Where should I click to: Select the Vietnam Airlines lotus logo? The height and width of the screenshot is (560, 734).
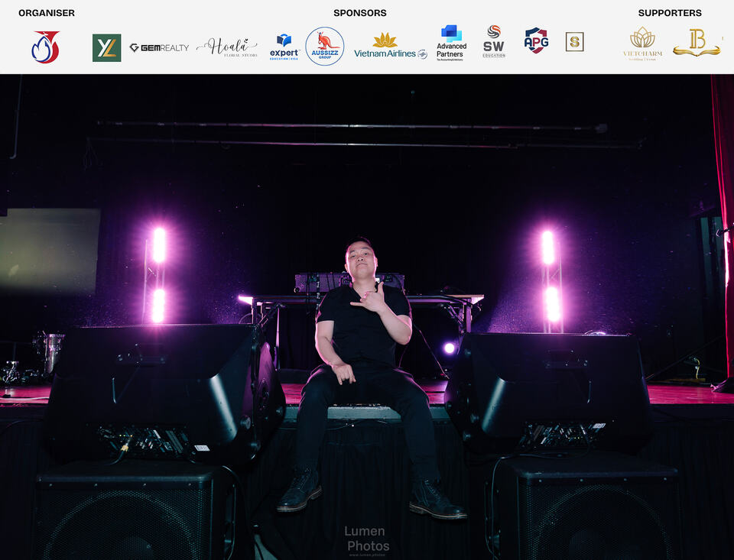[391, 46]
